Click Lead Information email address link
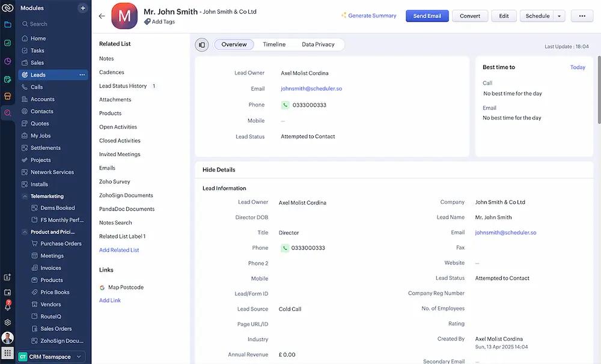 505,232
